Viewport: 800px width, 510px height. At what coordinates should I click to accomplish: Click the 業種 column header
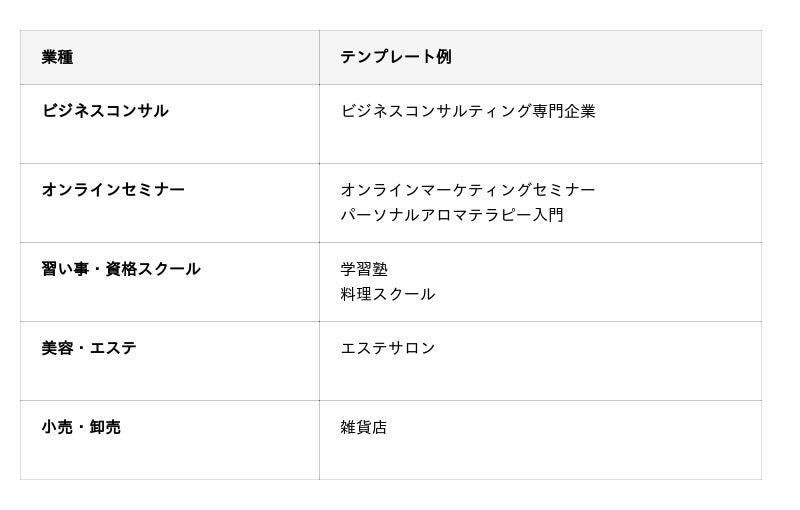(57, 57)
